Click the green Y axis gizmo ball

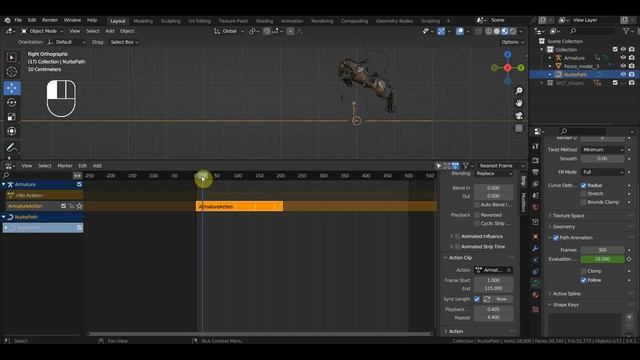pyautogui.click(x=521, y=68)
